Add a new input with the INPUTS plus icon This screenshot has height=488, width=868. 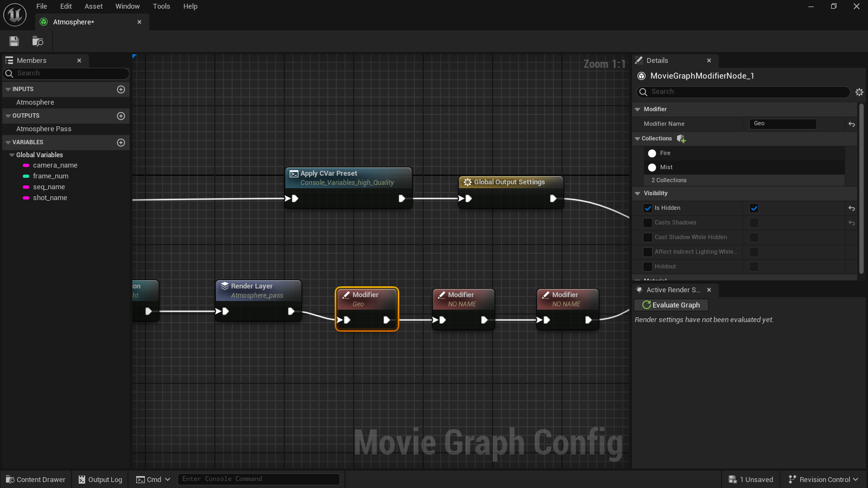click(x=121, y=89)
